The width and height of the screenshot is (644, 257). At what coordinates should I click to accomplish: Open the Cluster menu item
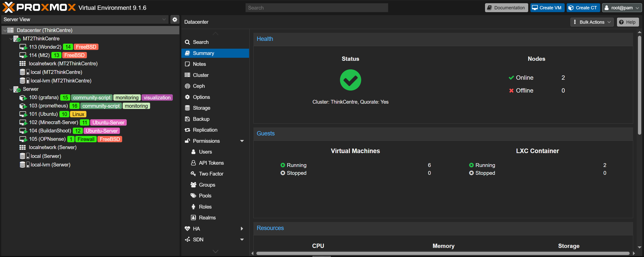pyautogui.click(x=200, y=75)
